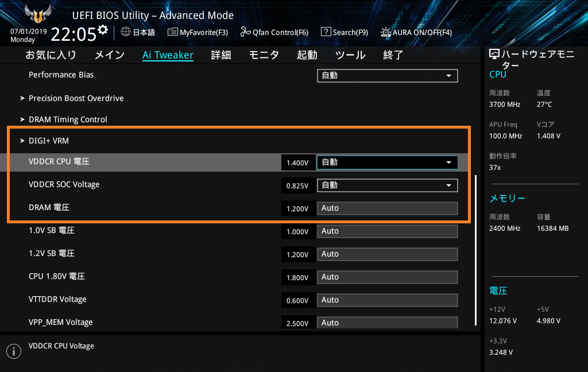Select the CPU 1.80V 電圧 label
588x372 pixels.
pyautogui.click(x=57, y=276)
